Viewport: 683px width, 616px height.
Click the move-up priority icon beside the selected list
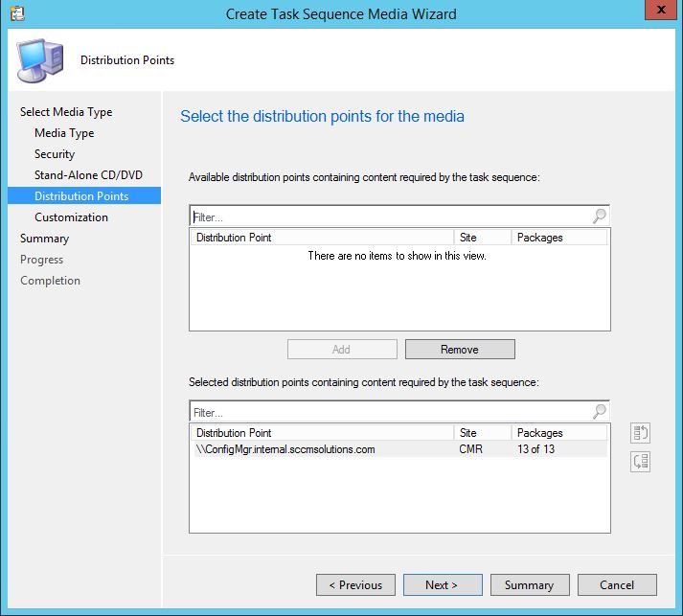[641, 433]
